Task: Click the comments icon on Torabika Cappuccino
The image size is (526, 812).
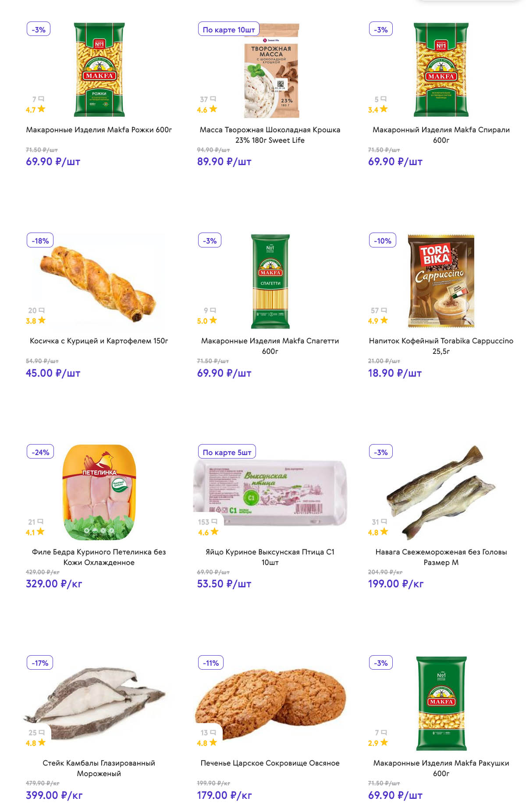Action: (x=384, y=310)
